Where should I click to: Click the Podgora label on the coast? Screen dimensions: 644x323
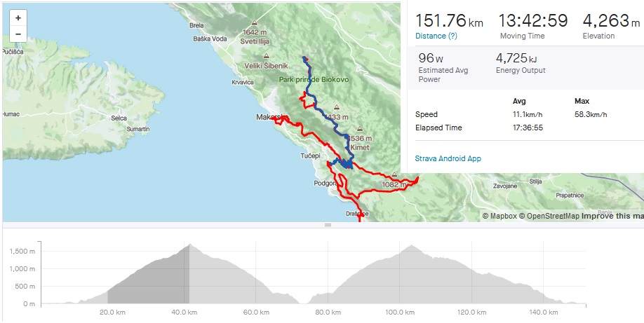[325, 183]
